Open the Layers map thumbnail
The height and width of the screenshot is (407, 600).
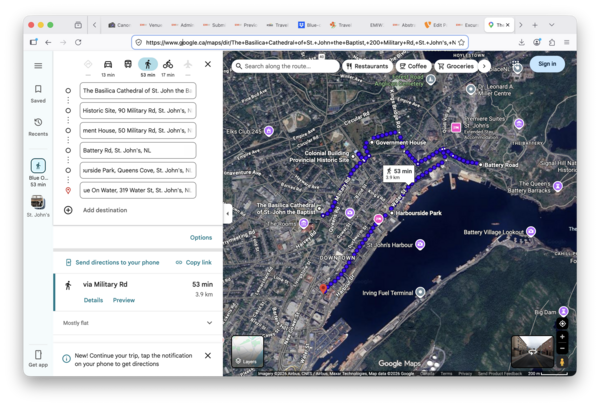(x=248, y=352)
